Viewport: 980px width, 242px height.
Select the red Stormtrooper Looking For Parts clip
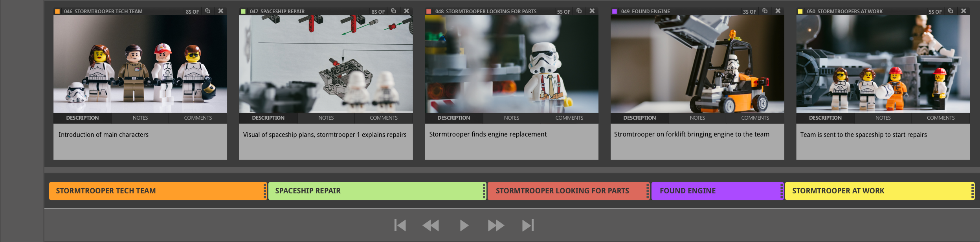pos(569,191)
